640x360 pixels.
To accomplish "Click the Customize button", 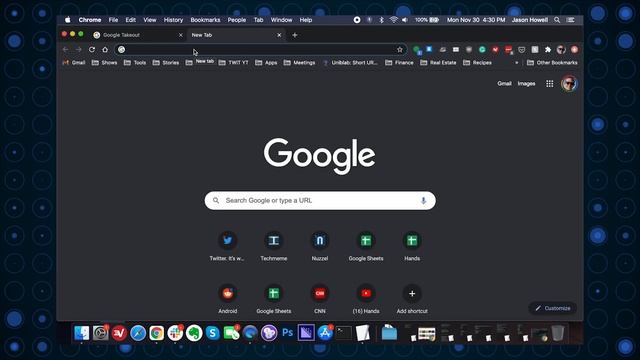I will click(553, 308).
